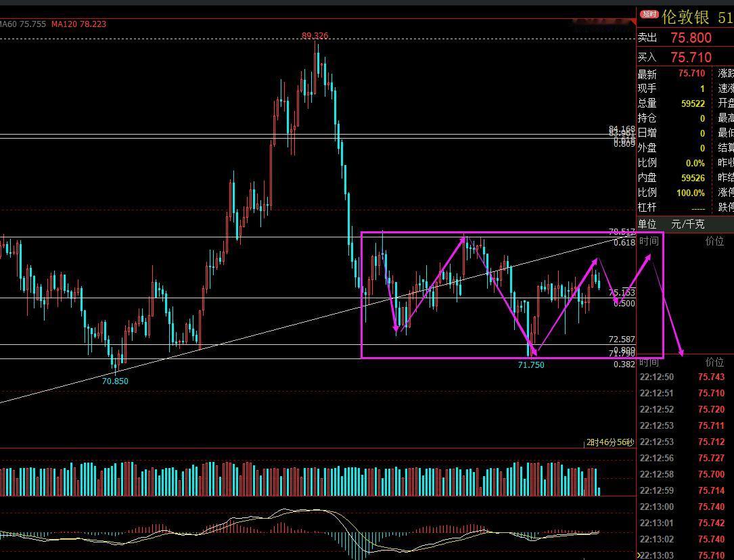Screen dimensions: 734x560
Task: Click the 2时46分56秒 countdown timer
Action: 610,442
